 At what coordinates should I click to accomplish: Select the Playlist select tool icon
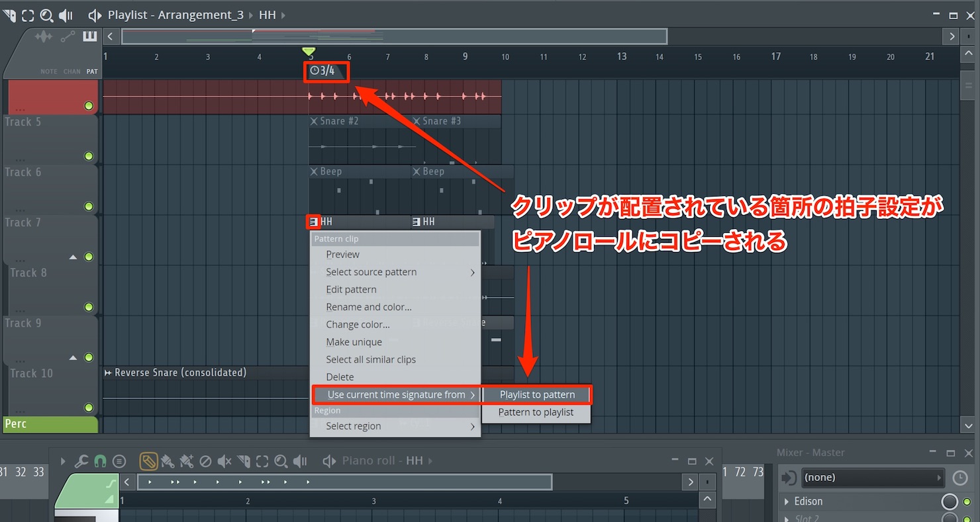tap(28, 15)
